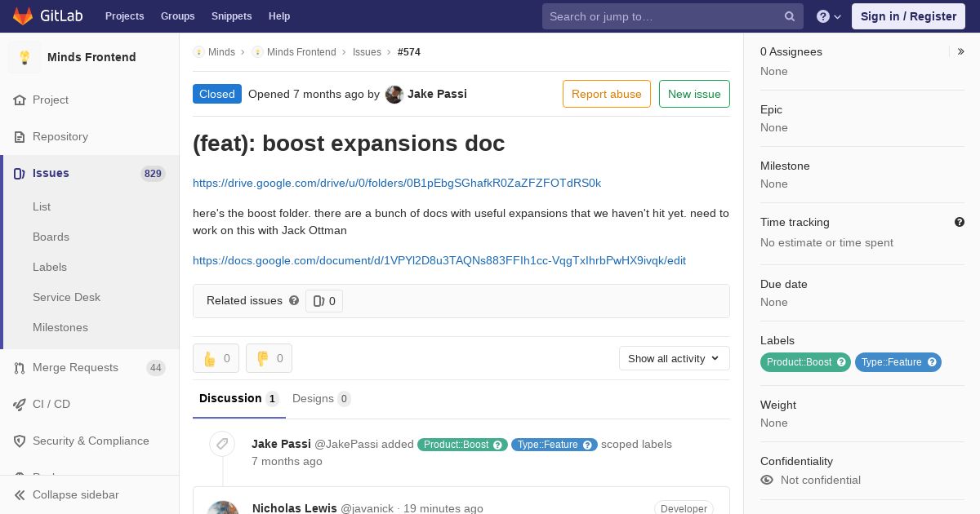Open the Projects menu

pos(125,16)
